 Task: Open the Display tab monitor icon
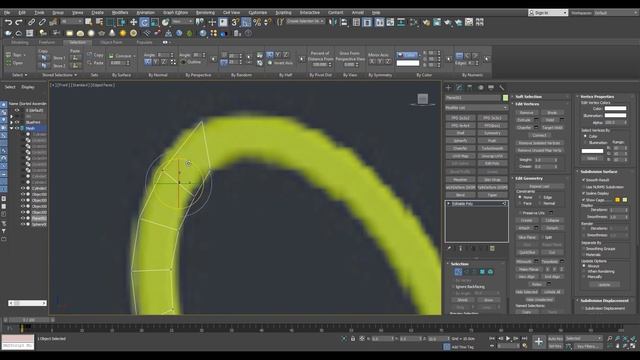coord(491,87)
